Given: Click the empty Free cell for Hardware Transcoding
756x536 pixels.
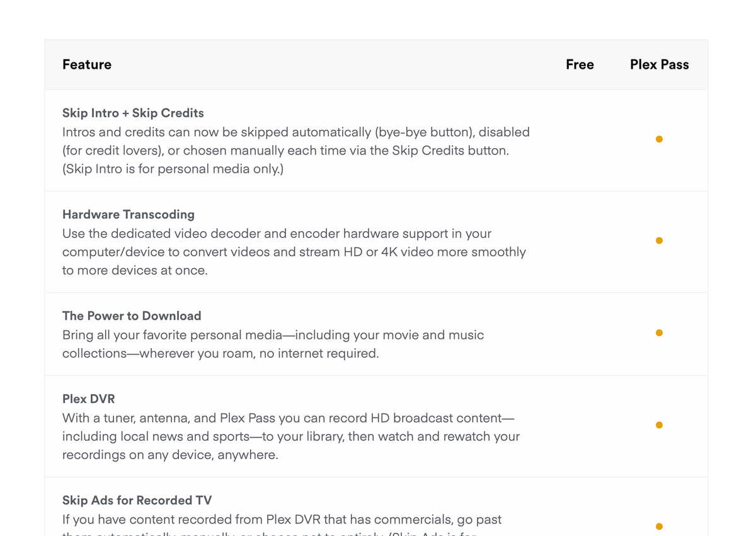Looking at the screenshot, I should [x=580, y=242].
